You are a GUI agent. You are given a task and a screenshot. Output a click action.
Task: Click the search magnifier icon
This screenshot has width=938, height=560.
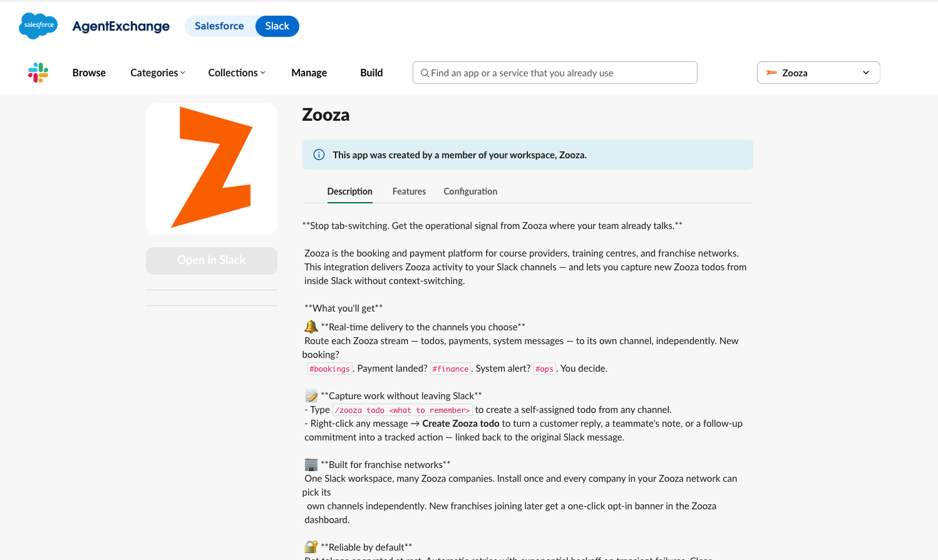coord(425,73)
